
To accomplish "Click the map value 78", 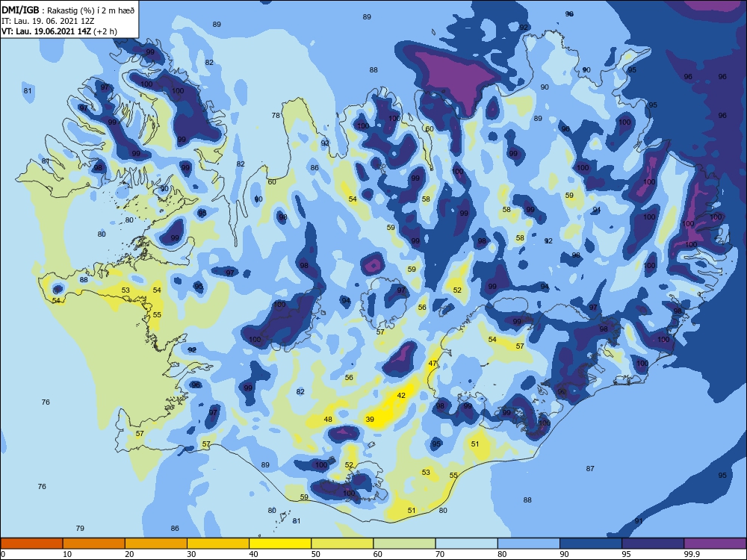I will click(276, 115).
